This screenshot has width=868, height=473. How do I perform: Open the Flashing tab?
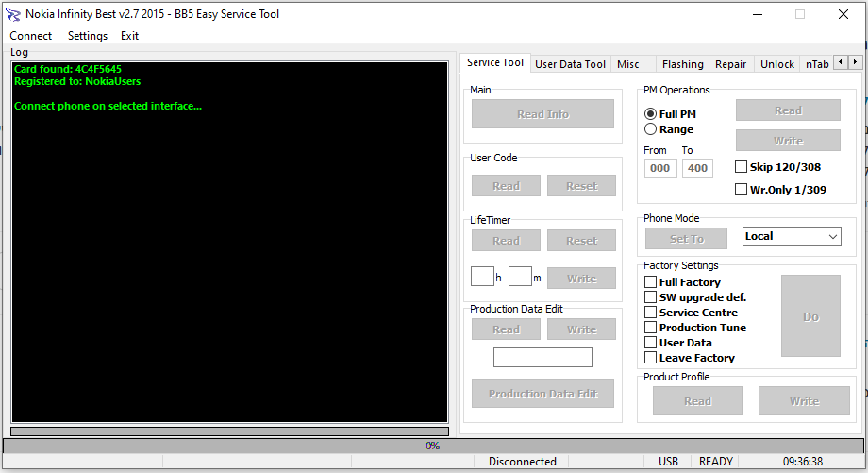[682, 64]
